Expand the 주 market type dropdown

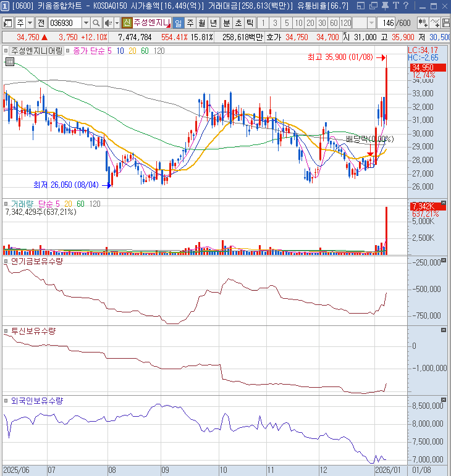pos(30,23)
